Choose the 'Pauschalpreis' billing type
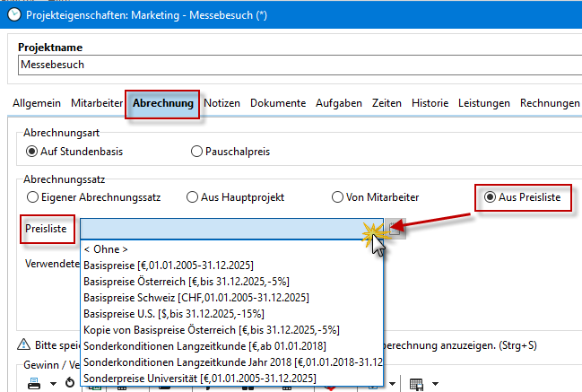 pos(196,152)
